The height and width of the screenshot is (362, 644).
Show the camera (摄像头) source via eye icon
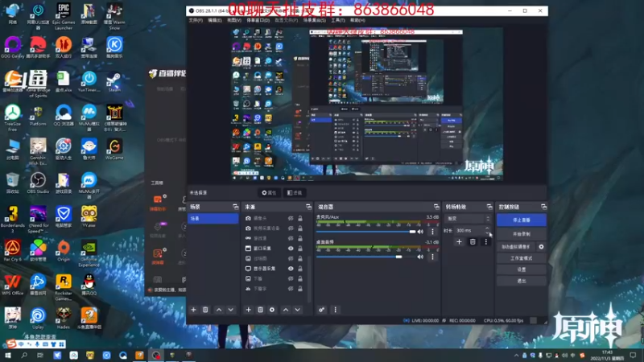pos(291,218)
